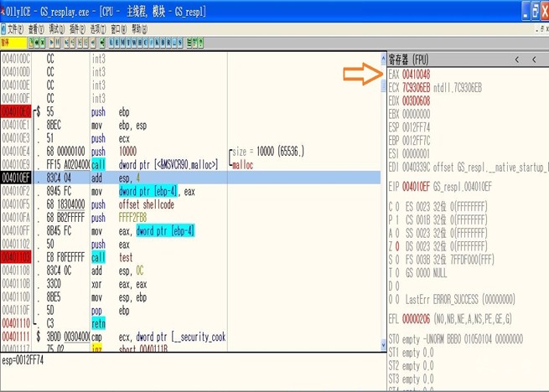The image size is (549, 392).
Task: Open the 插件 (Plugins) menu
Action: click(77, 29)
